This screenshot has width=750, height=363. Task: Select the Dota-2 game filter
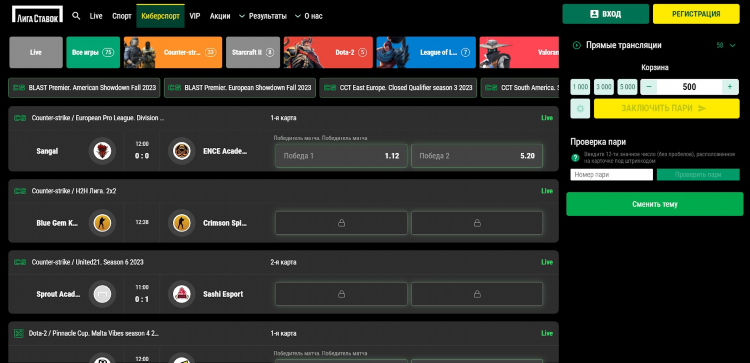coord(328,53)
